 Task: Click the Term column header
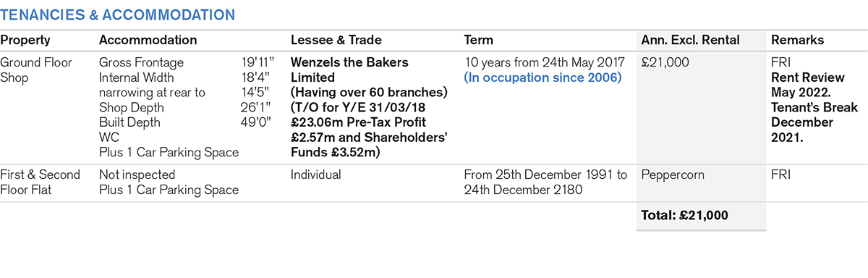[478, 41]
